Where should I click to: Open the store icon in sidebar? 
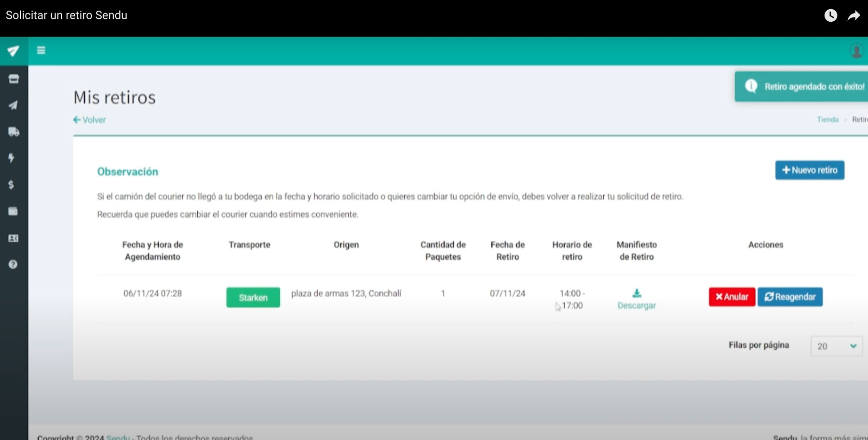tap(14, 79)
